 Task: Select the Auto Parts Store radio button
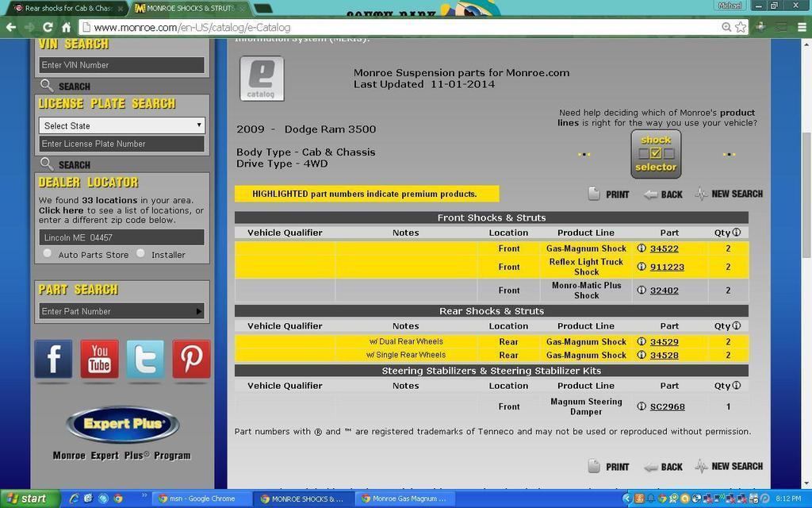(x=47, y=253)
